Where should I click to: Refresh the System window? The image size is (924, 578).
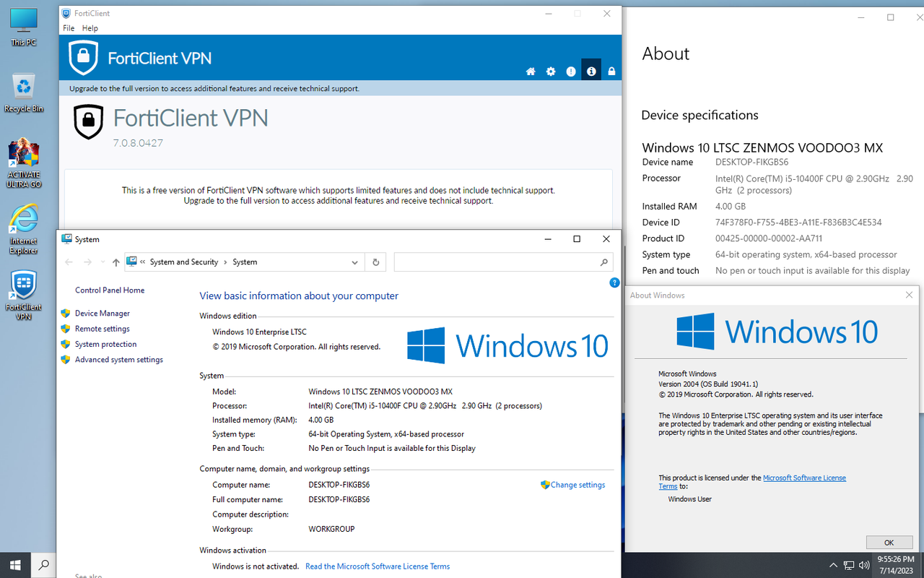(375, 262)
